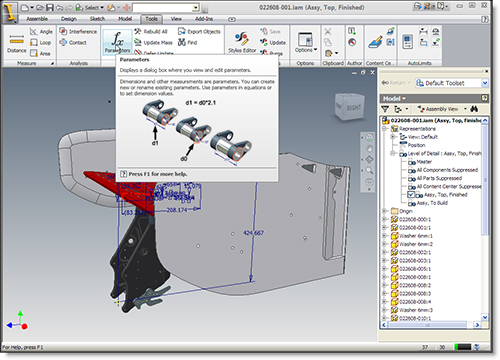500x360 pixels.
Task: Click the Content Center editor book icon
Action: click(376, 42)
